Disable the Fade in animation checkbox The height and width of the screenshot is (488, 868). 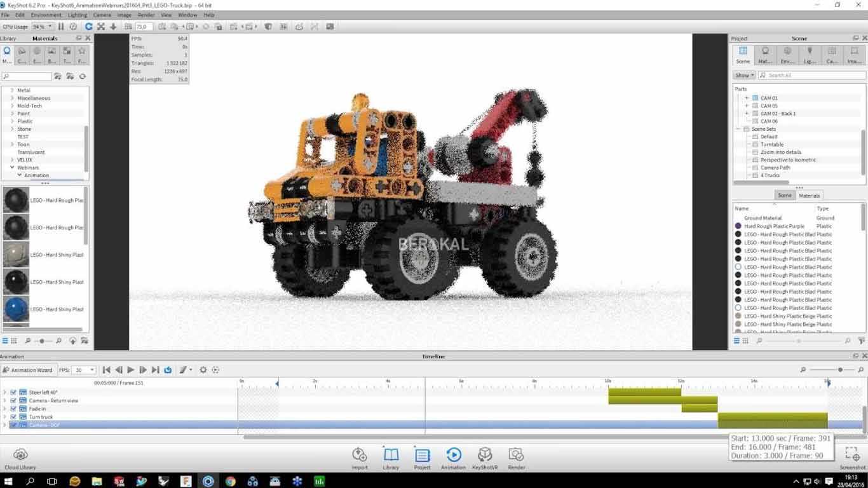click(x=13, y=409)
